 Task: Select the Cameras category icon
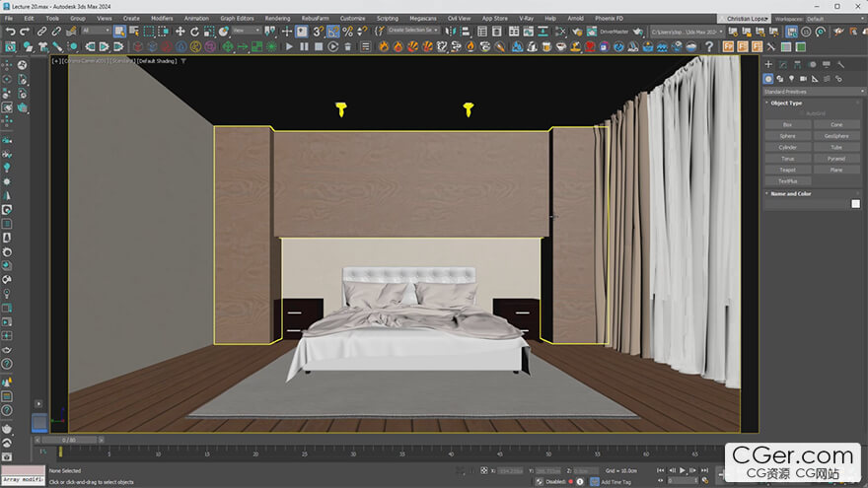[803, 79]
